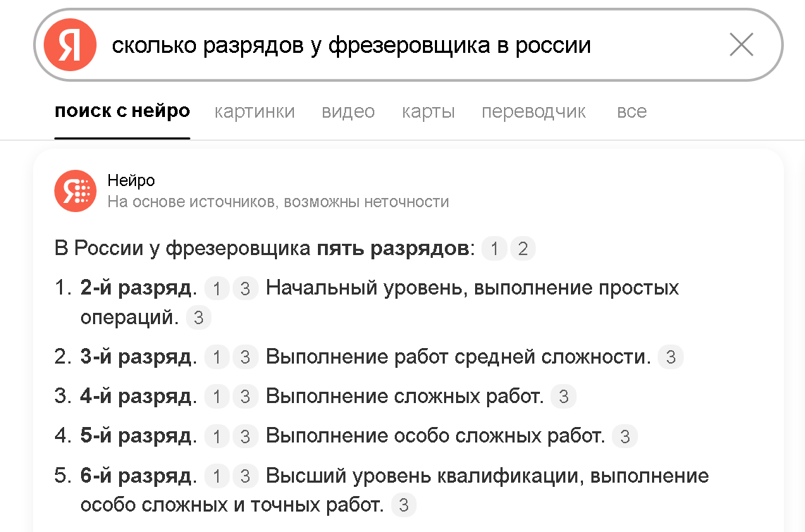Expand the все menu item

[632, 111]
